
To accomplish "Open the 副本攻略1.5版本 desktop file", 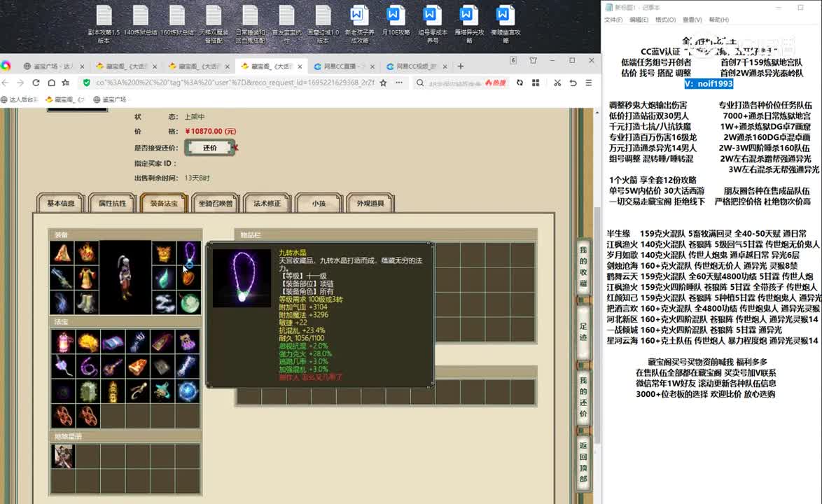I will [x=104, y=24].
